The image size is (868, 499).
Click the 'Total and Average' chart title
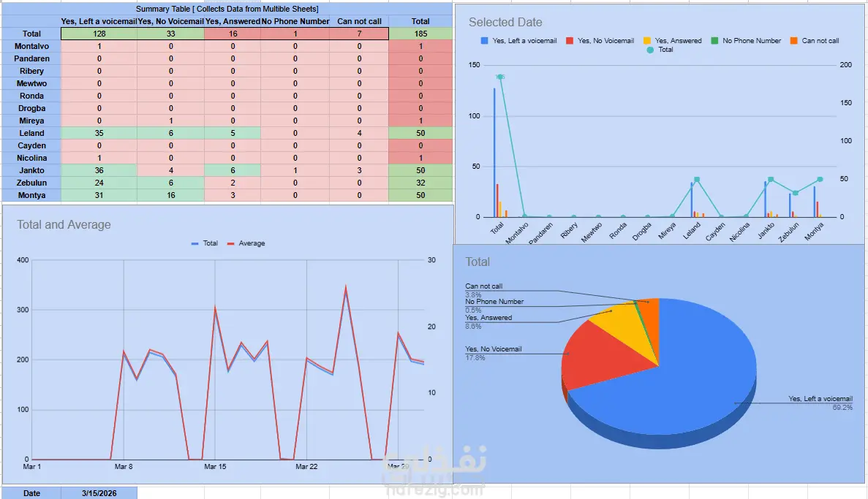point(64,224)
